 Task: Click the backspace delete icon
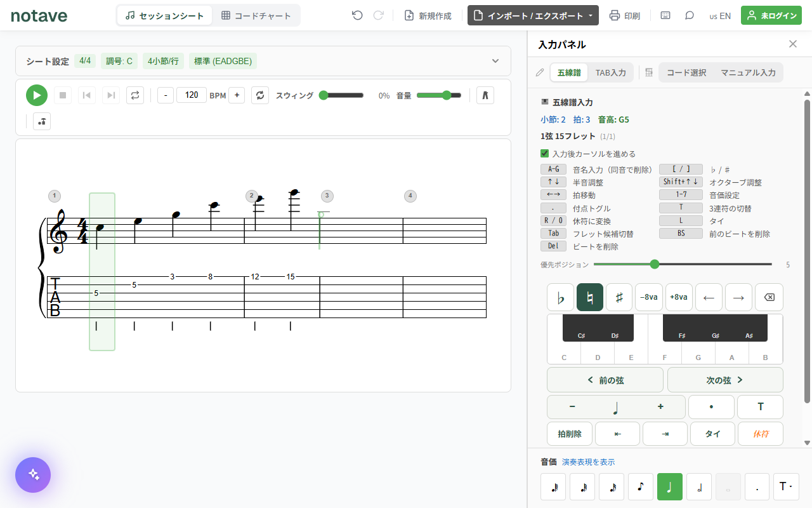(769, 297)
